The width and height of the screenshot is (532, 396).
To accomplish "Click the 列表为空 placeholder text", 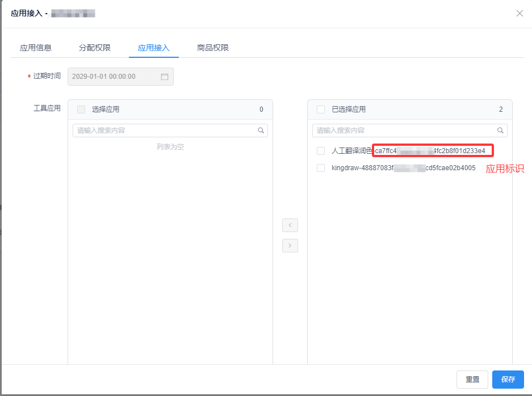I will coord(170,147).
